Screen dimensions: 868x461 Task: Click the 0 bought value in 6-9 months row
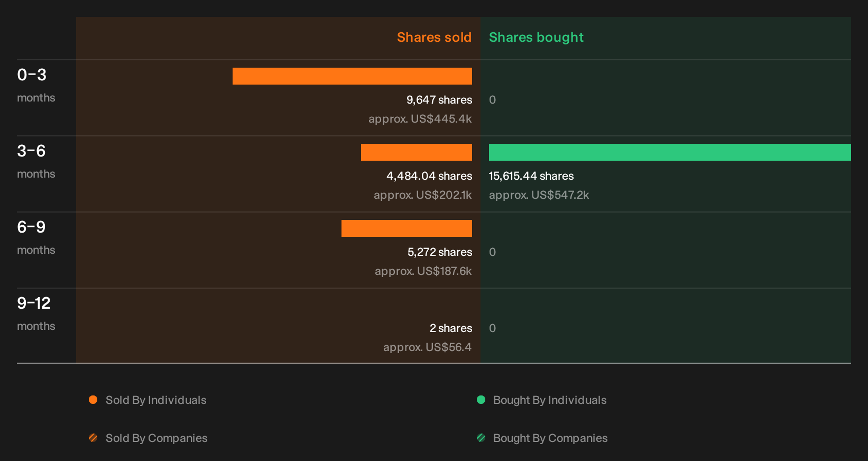[x=492, y=252]
